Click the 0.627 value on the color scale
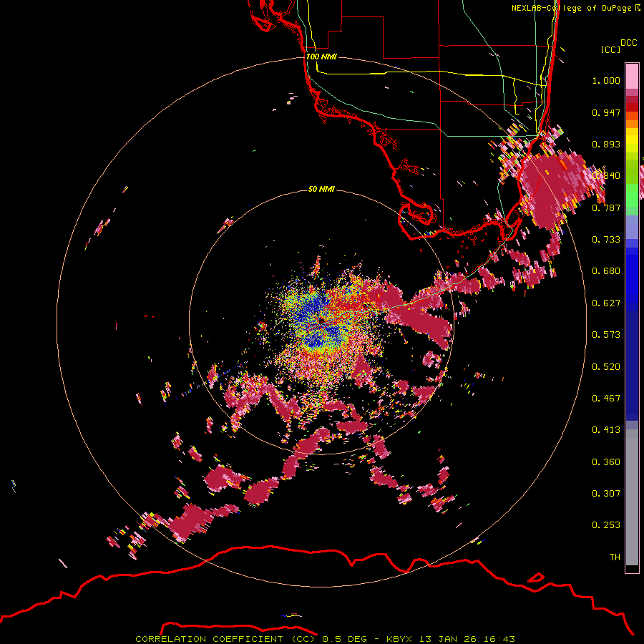Viewport: 644px width, 644px height. tap(606, 303)
